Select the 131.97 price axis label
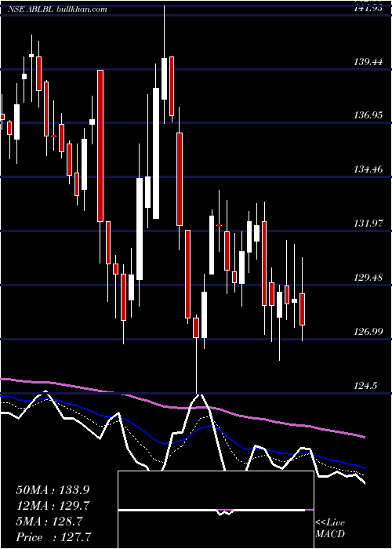Viewport: 392px width, 549px height. click(x=368, y=223)
